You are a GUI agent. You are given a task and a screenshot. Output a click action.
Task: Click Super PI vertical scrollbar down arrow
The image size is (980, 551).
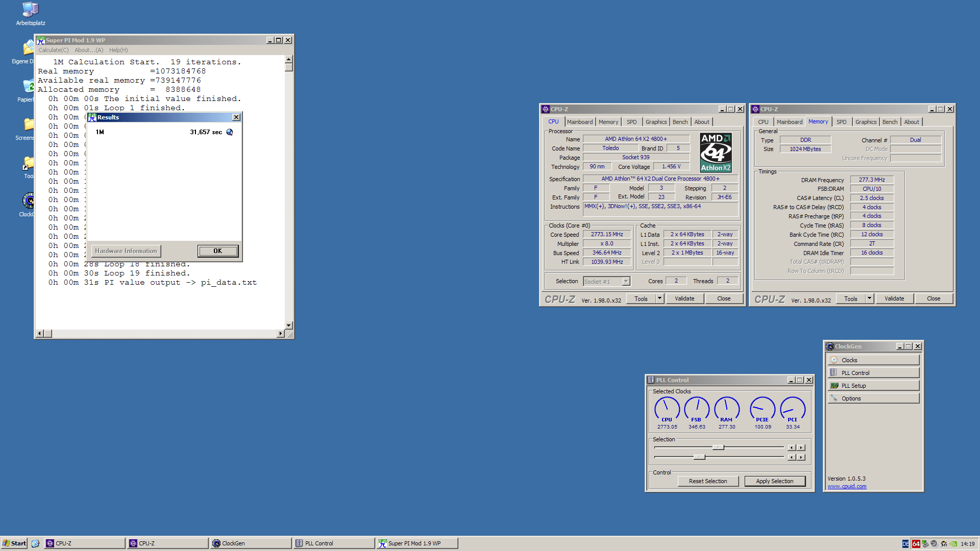coord(289,325)
